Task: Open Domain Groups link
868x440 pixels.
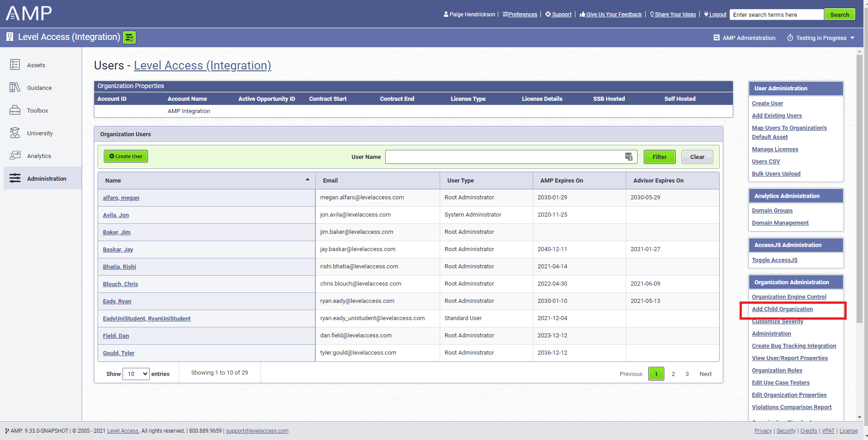Action: point(772,210)
